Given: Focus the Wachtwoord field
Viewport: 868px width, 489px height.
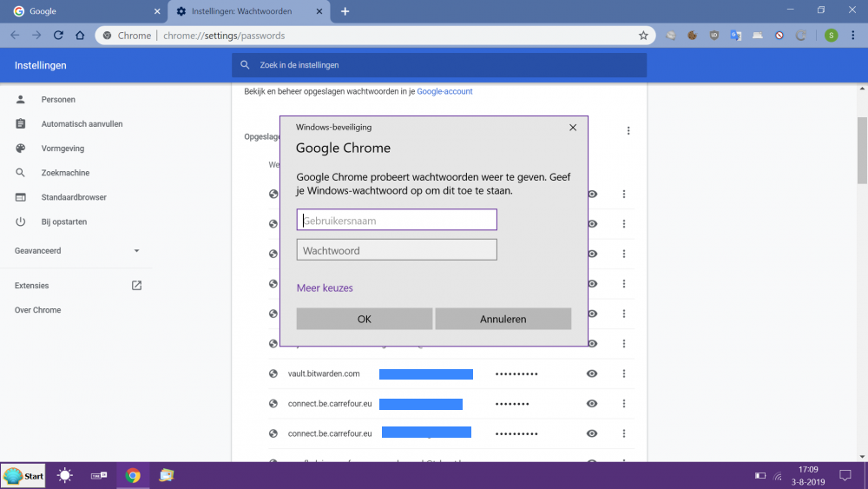Looking at the screenshot, I should click(397, 250).
